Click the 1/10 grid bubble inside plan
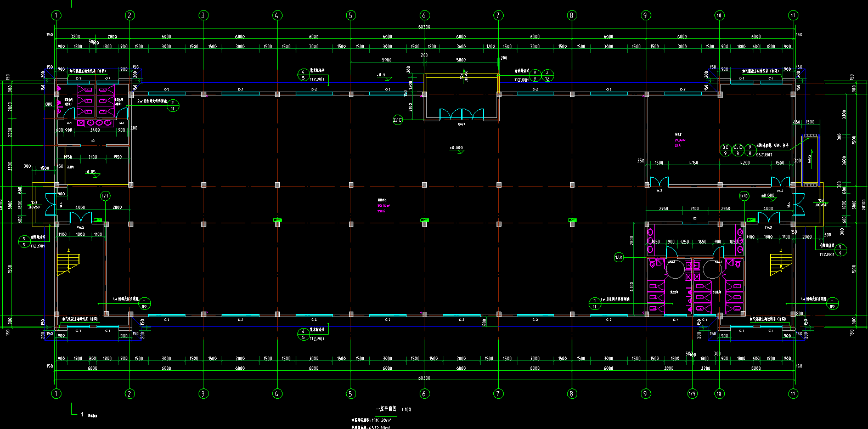The height and width of the screenshot is (429, 868). [x=744, y=196]
